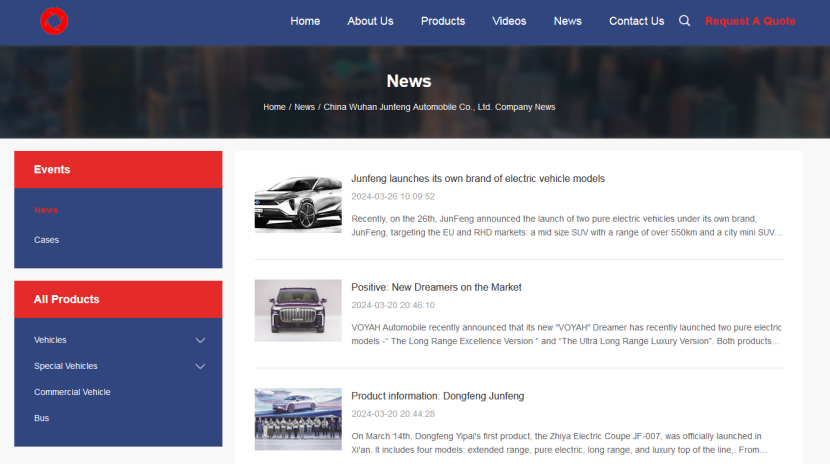Click the date 2024-03-20 20:46:10
This screenshot has width=830, height=464.
(x=393, y=305)
